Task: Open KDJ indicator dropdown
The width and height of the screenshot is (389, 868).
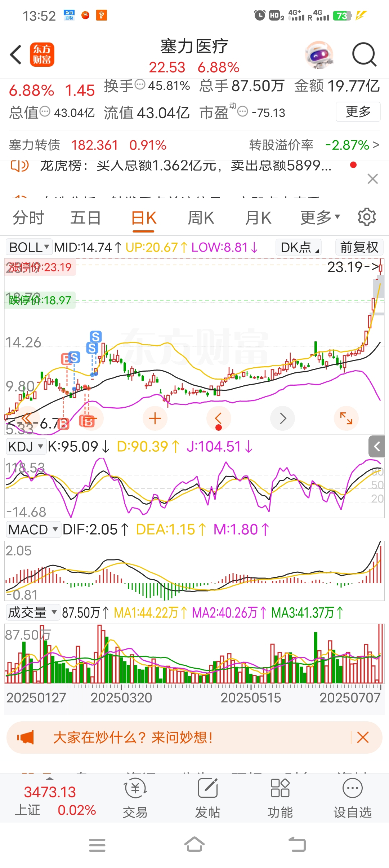Action: (26, 447)
